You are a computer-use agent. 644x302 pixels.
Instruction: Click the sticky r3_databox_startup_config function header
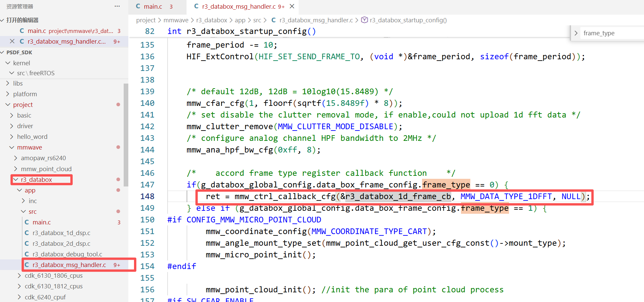[x=242, y=31]
